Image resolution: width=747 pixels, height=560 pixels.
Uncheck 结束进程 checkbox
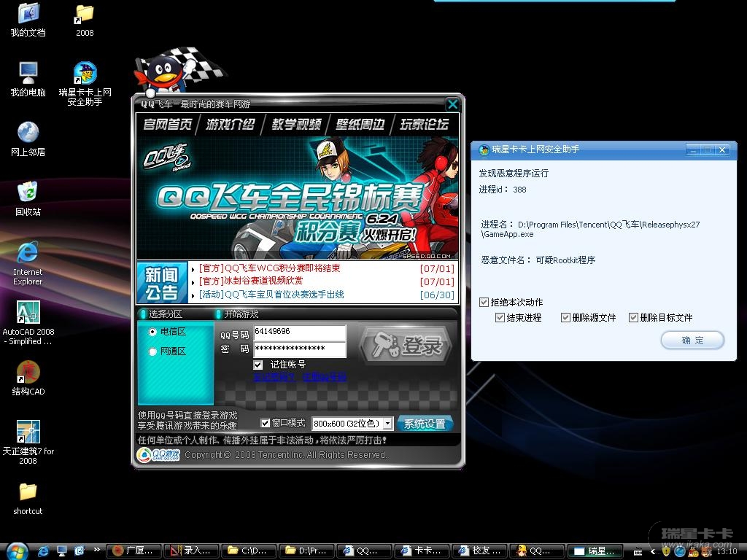point(500,317)
